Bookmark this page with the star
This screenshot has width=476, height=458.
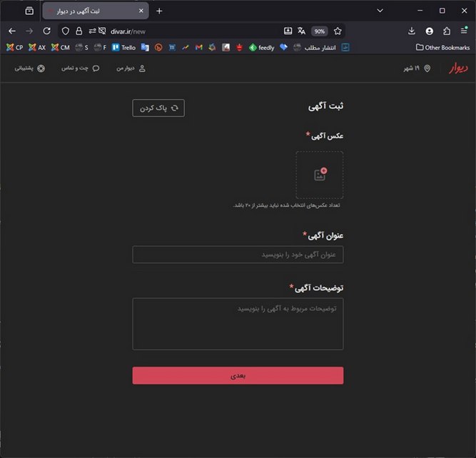338,31
